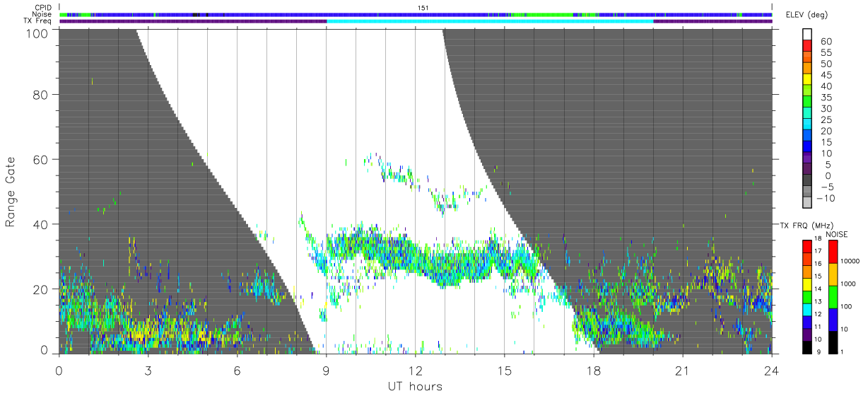Select the 18 tick on the UT hours axis
Viewport: 868px width, 401px height.
click(x=593, y=370)
